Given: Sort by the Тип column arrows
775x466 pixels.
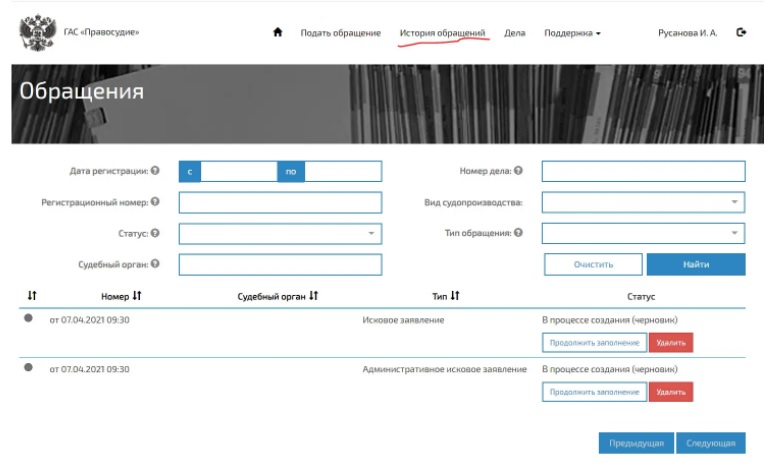Looking at the screenshot, I should tap(455, 296).
